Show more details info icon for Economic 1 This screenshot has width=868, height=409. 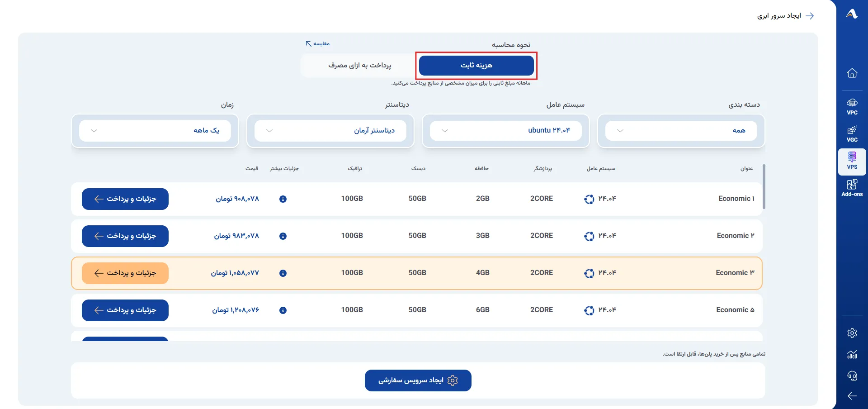283,199
